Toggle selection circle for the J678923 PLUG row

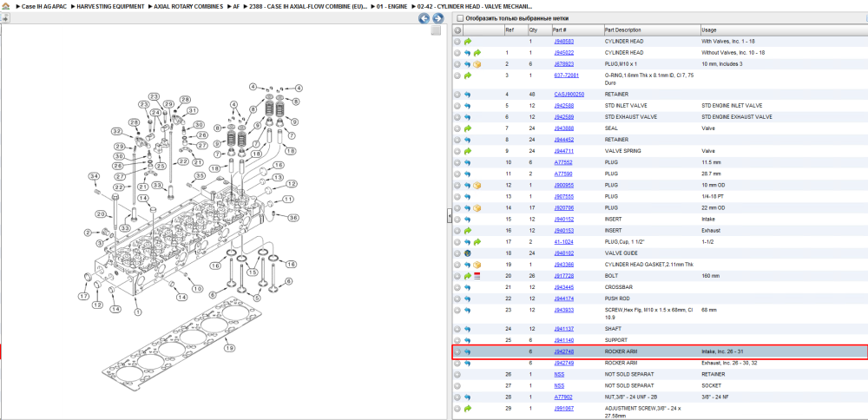pyautogui.click(x=457, y=64)
